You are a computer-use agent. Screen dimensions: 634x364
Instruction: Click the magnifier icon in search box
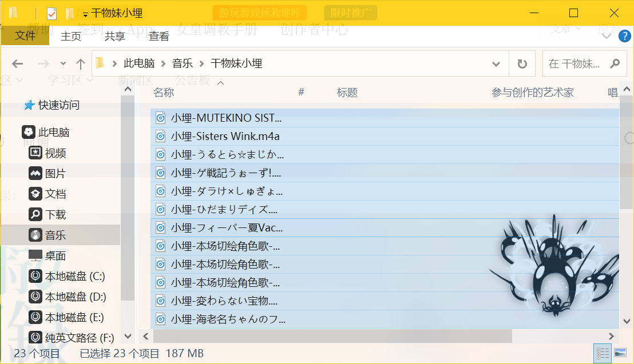(615, 64)
